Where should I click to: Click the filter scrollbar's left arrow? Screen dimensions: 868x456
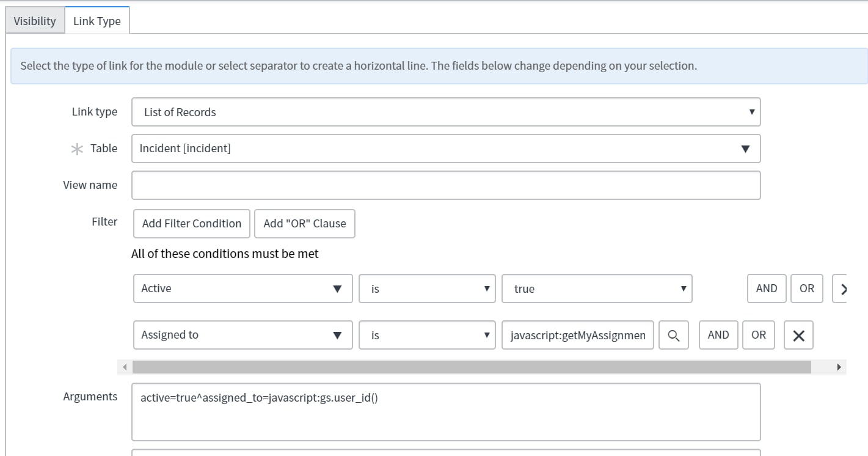[x=125, y=367]
